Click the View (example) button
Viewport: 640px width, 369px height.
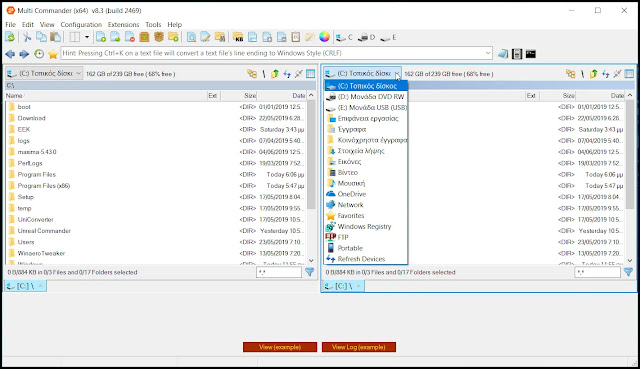click(x=280, y=347)
